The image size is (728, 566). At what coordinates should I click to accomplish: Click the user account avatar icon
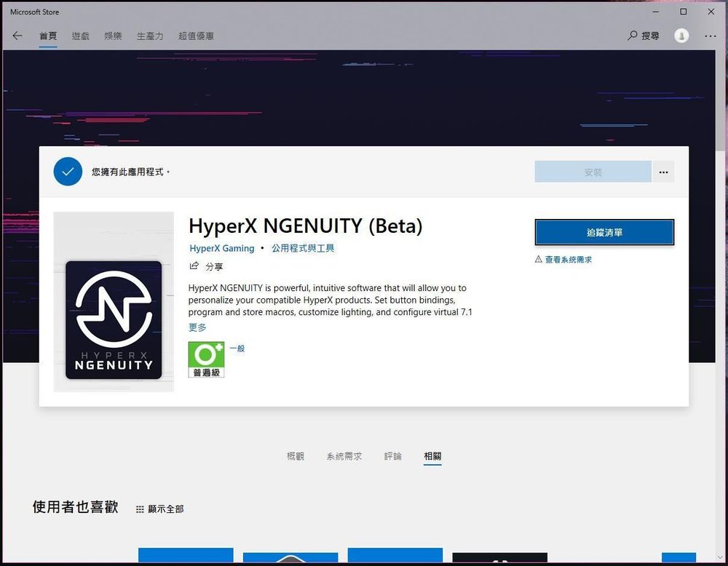coord(681,36)
